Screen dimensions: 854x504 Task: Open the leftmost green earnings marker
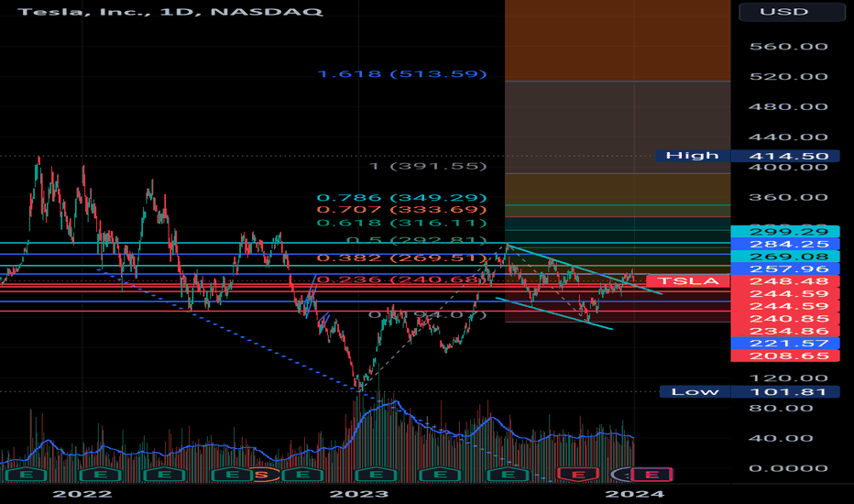coord(26,475)
